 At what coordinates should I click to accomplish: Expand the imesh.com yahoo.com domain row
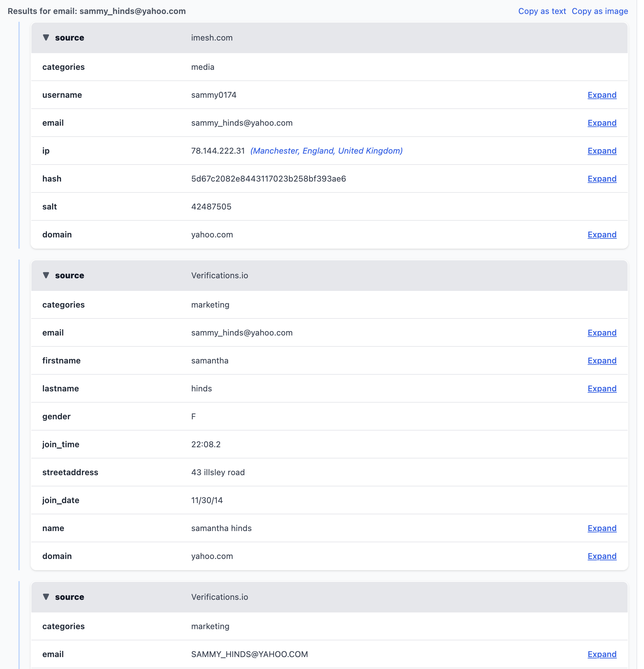602,235
